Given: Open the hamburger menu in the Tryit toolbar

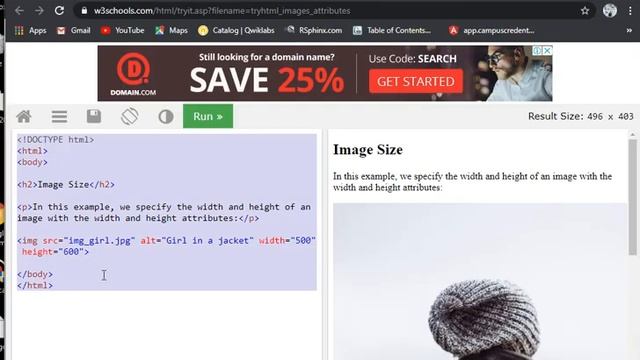Looking at the screenshot, I should pyautogui.click(x=59, y=117).
